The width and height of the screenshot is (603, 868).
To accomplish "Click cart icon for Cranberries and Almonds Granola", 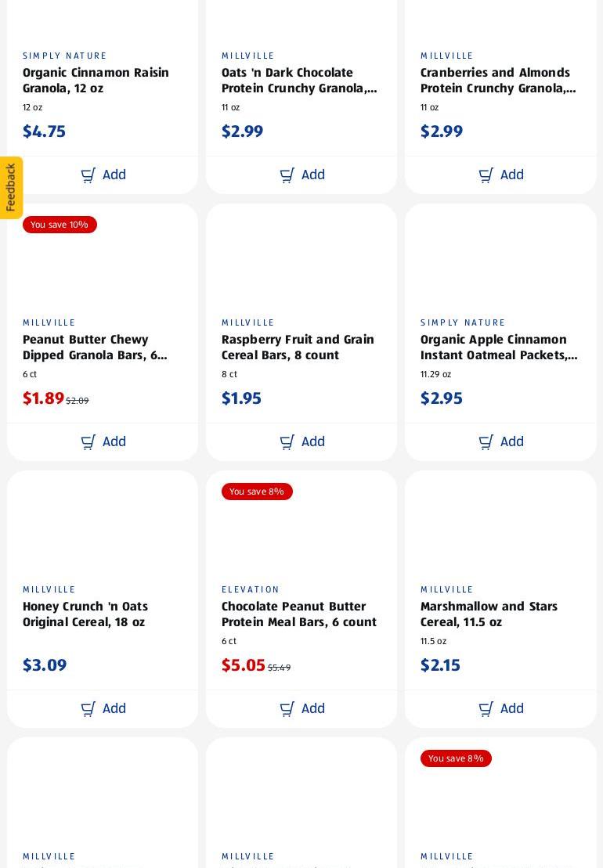I will click(x=486, y=175).
